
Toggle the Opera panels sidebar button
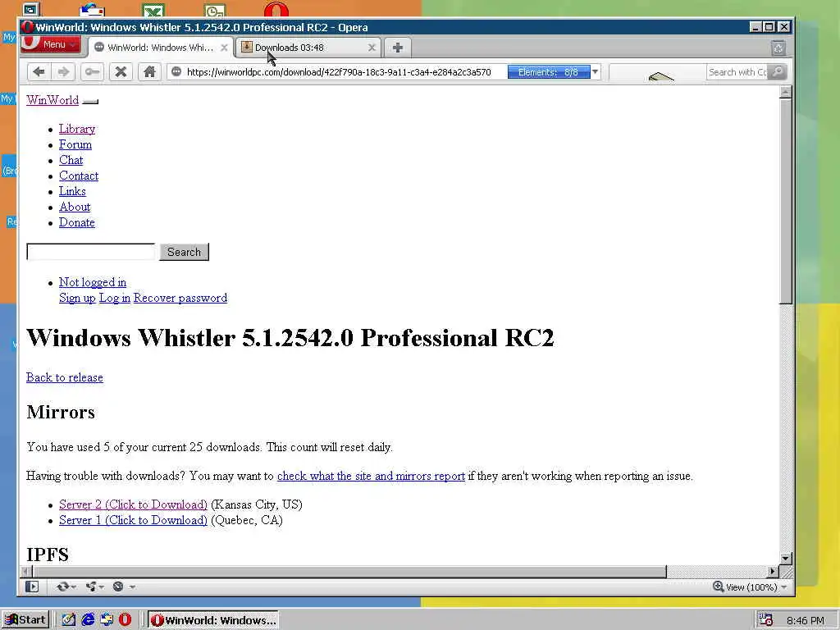pyautogui.click(x=32, y=587)
